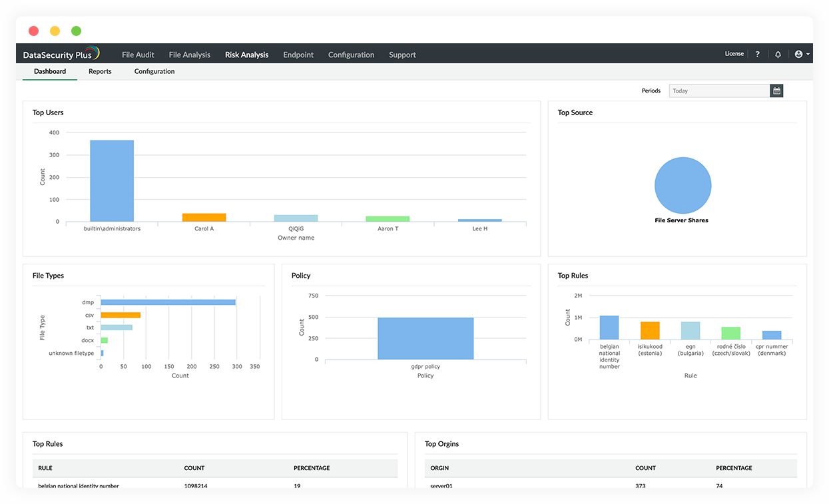Image resolution: width=829 pixels, height=504 pixels.
Task: Click the Top Source panel title
Action: 575,113
